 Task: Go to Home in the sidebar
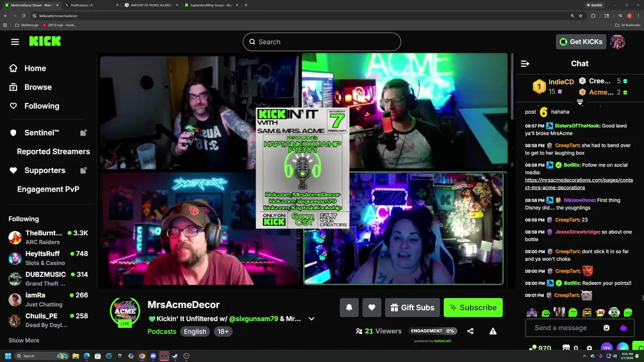pyautogui.click(x=35, y=68)
